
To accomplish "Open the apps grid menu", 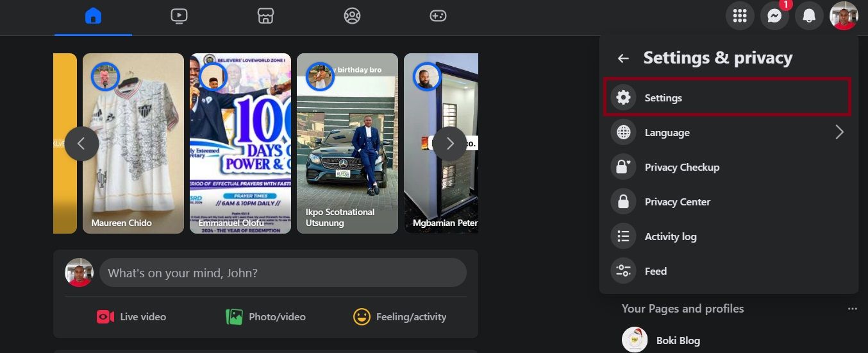I will (x=740, y=15).
